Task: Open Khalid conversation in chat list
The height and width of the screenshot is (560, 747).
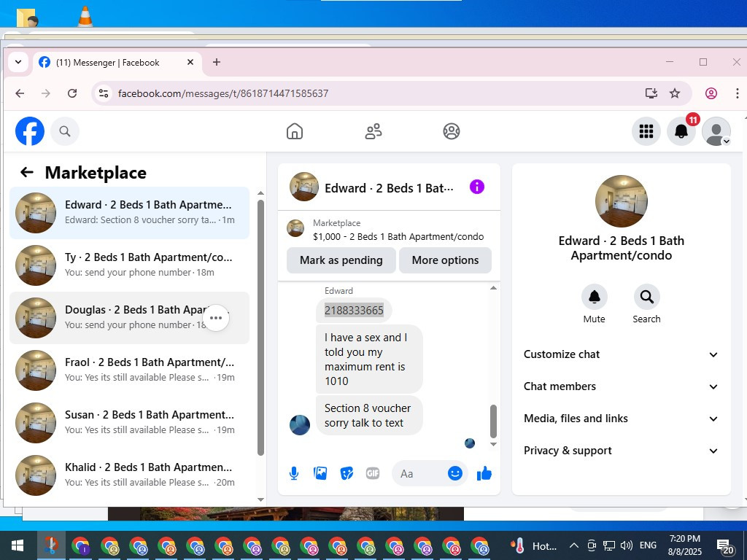Action: 130,475
